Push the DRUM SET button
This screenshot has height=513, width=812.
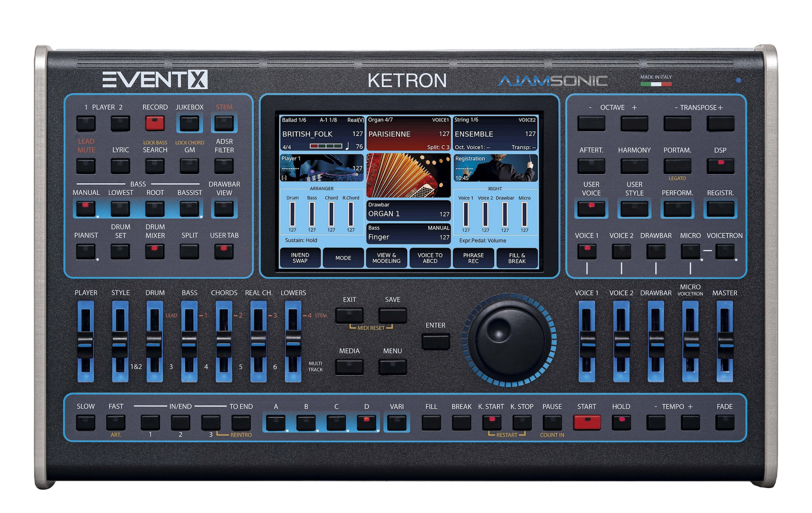pyautogui.click(x=121, y=252)
